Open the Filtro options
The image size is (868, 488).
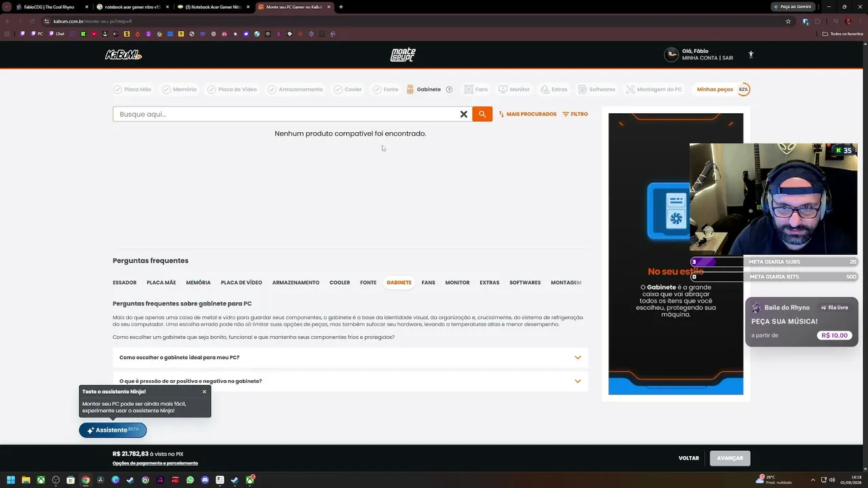[x=575, y=114]
